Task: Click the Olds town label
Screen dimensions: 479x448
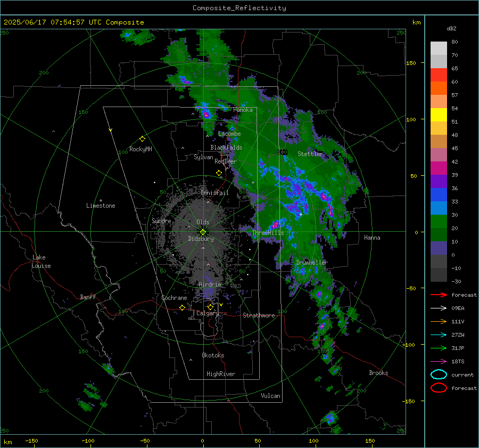Action: click(203, 222)
